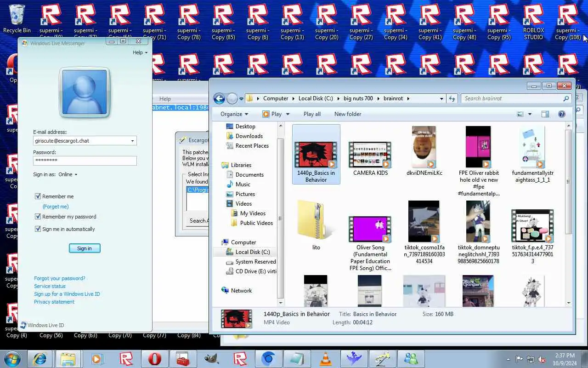Open GIMP from the taskbar

[x=211, y=359]
